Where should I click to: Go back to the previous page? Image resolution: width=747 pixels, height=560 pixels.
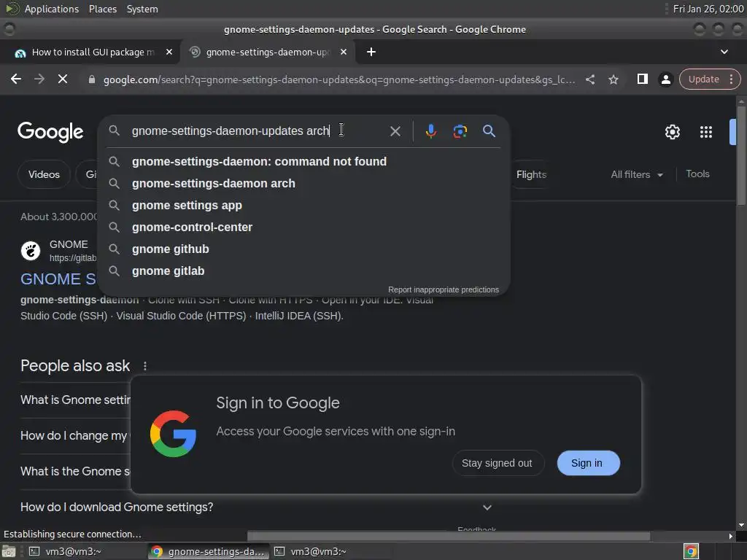point(16,79)
